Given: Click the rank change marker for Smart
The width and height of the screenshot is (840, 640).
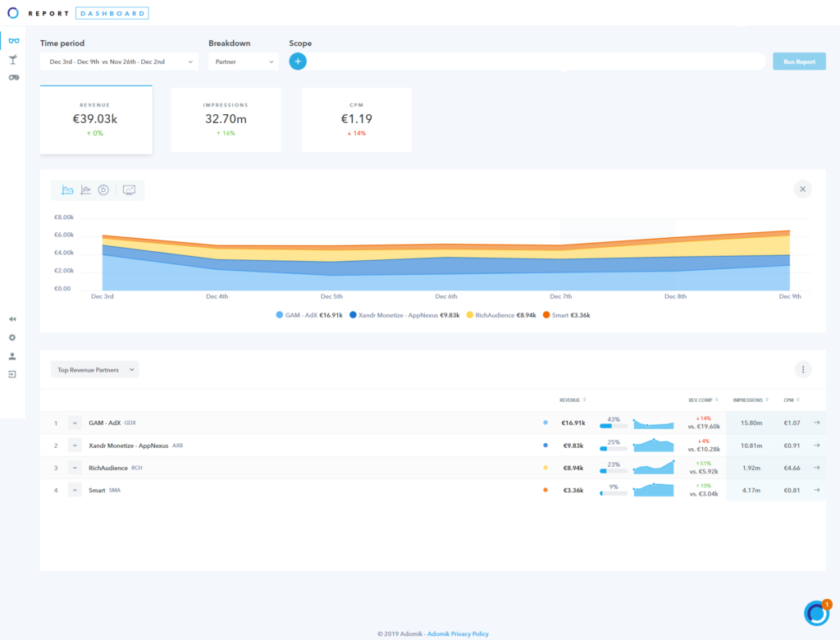Looking at the screenshot, I should tap(75, 490).
